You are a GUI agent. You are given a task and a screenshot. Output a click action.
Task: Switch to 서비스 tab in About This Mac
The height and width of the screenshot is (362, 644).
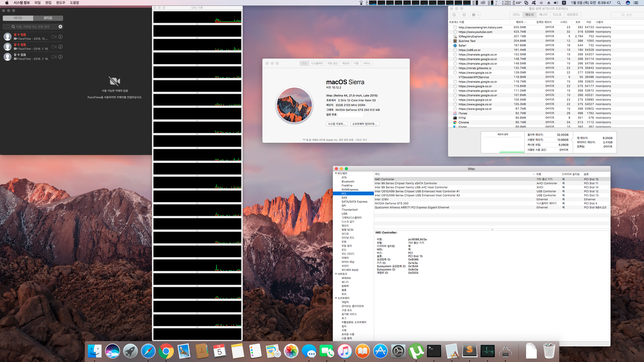(x=367, y=63)
